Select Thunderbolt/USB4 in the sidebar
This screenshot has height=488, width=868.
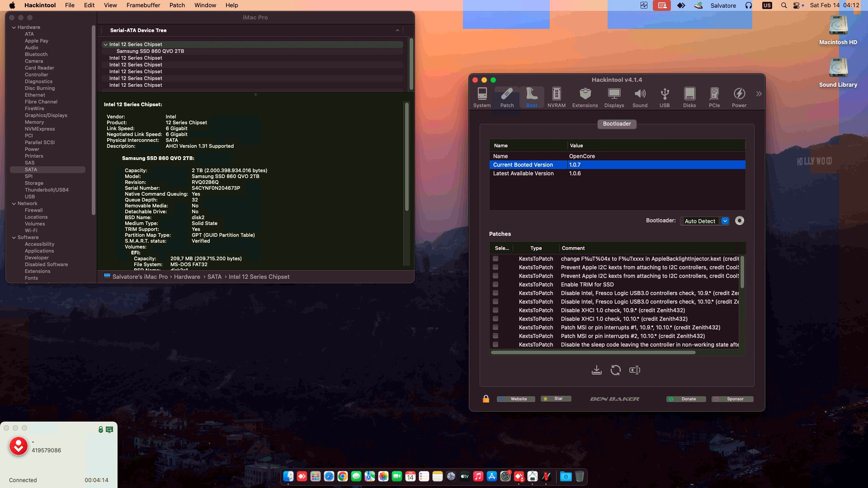(x=47, y=190)
